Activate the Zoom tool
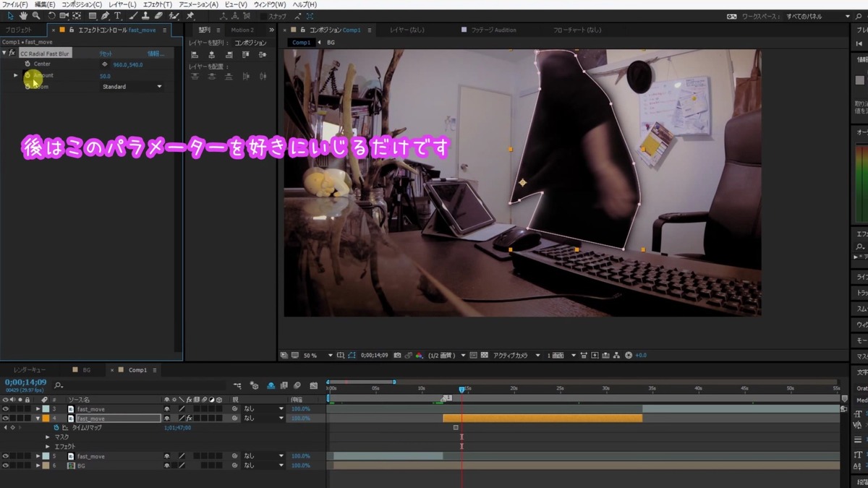 (35, 15)
